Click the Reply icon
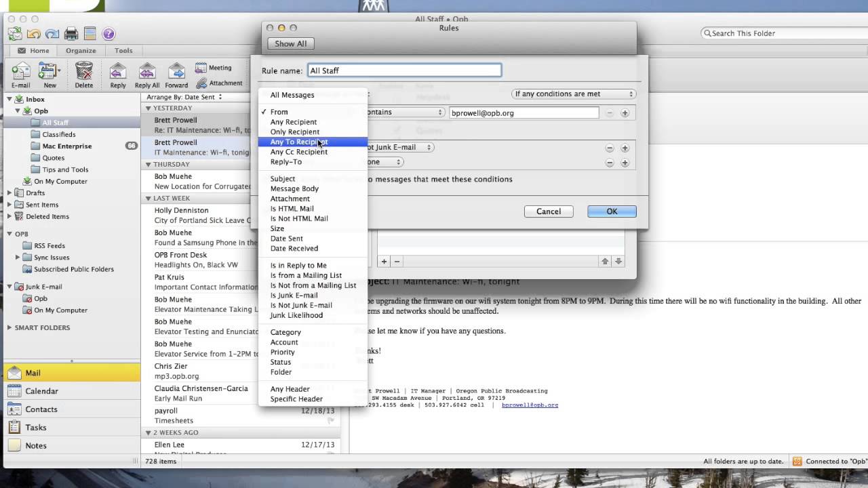The image size is (868, 488). click(118, 75)
